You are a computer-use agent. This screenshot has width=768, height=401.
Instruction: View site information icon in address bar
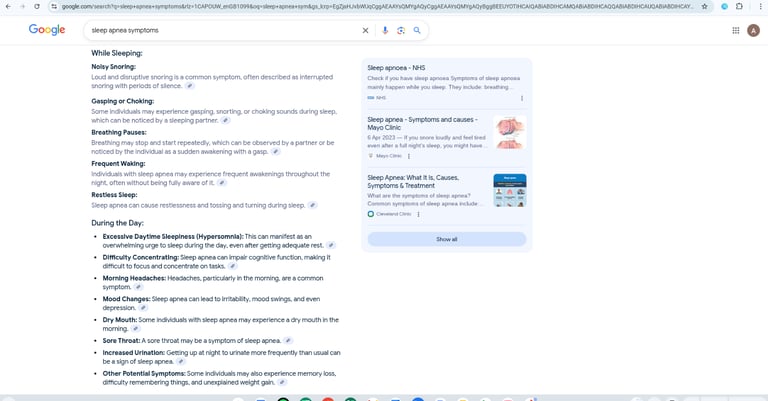click(x=54, y=6)
